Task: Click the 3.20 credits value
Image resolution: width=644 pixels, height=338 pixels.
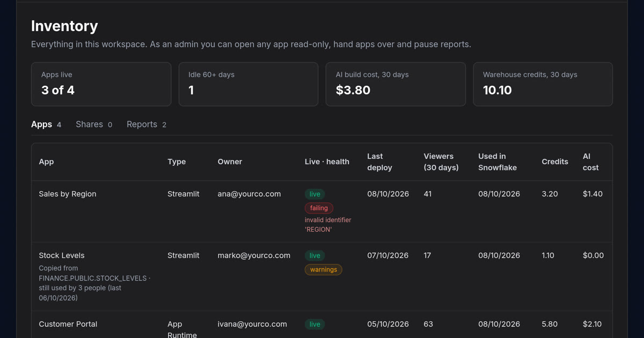Action: coord(550,194)
